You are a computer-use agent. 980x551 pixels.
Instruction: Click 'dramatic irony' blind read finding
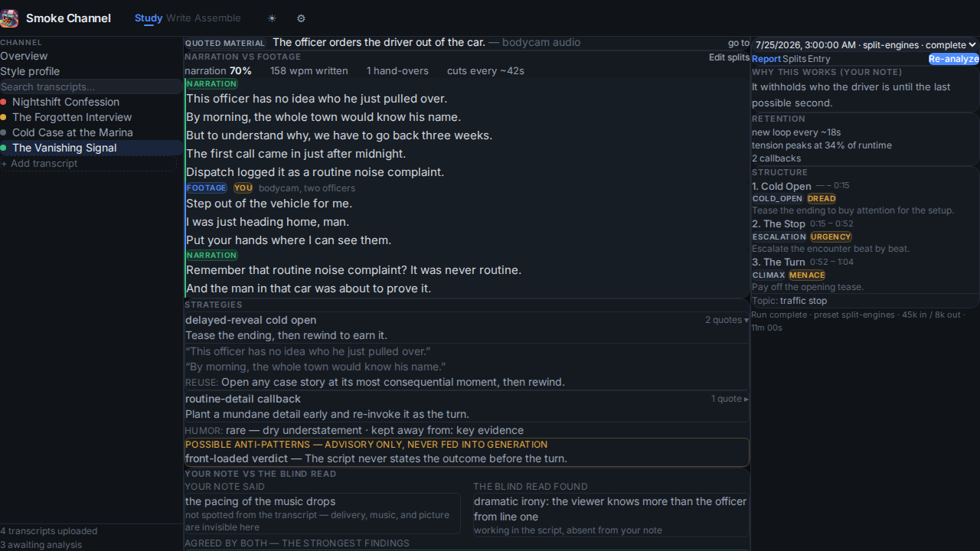610,509
